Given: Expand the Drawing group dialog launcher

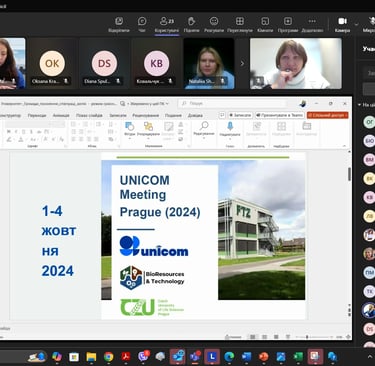Looking at the screenshot, I should (x=188, y=146).
